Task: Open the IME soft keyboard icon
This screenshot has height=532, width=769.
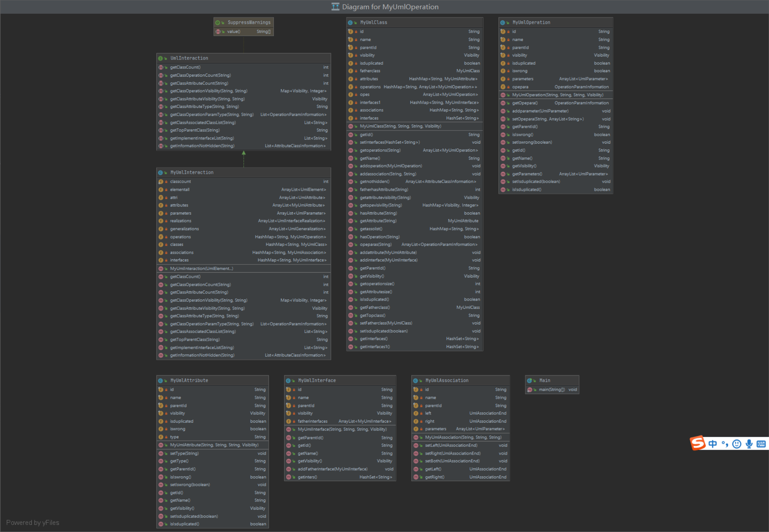Action: click(x=761, y=444)
